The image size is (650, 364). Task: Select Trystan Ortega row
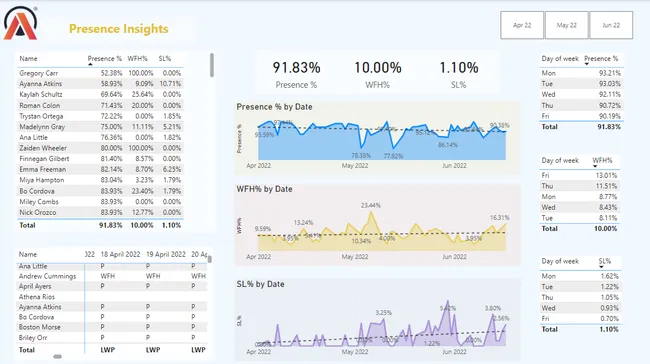click(x=100, y=116)
